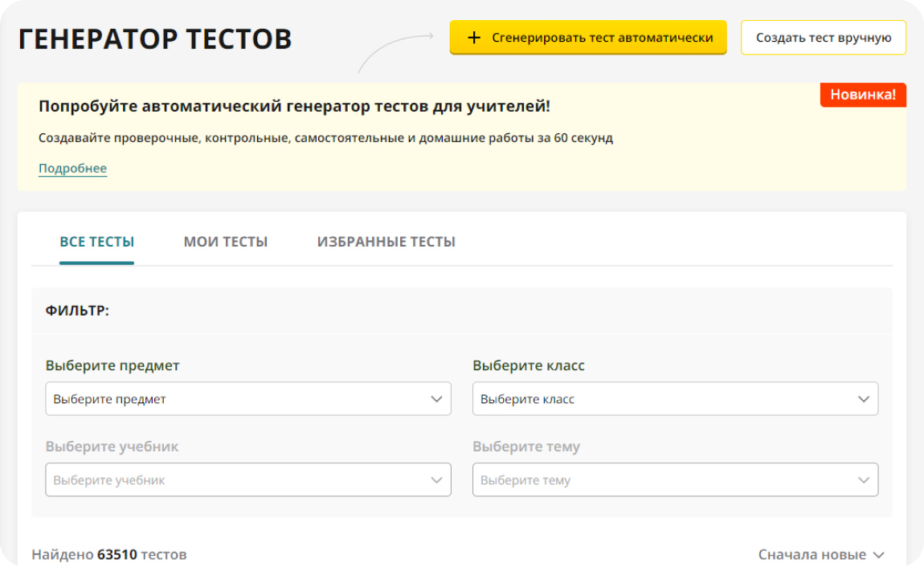Viewport: 924px width, 567px height.
Task: Switch to the МОИ ТЕСТЫ tab
Action: [226, 242]
